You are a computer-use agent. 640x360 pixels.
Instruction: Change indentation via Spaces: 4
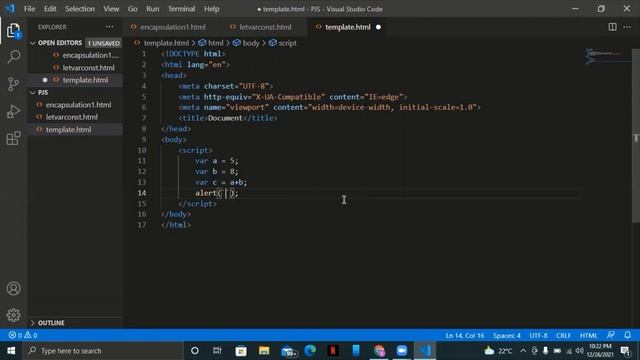click(x=507, y=336)
